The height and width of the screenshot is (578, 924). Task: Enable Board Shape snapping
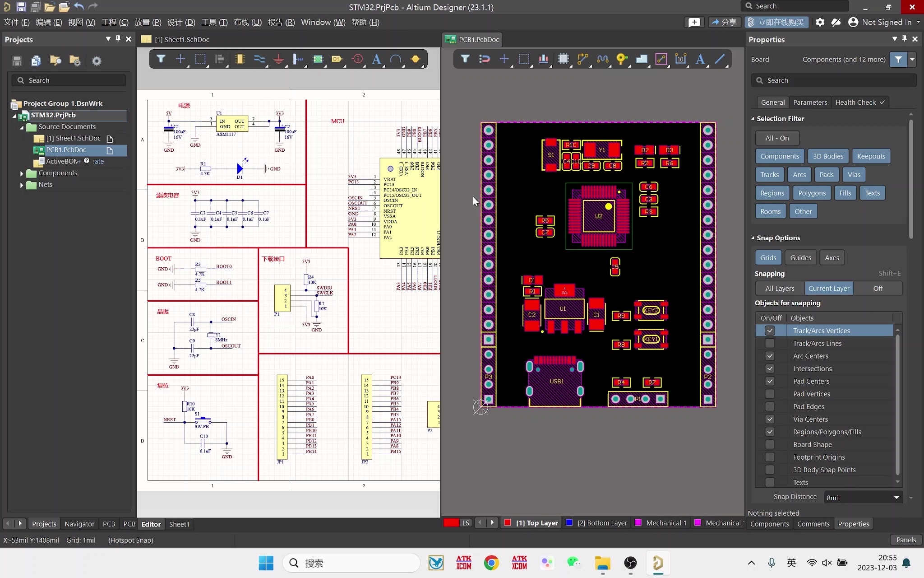pos(769,445)
